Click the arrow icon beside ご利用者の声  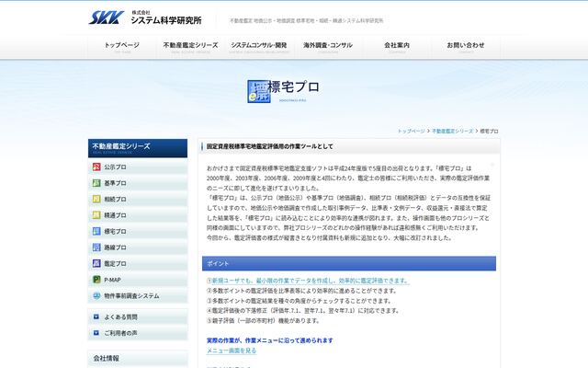pos(96,333)
